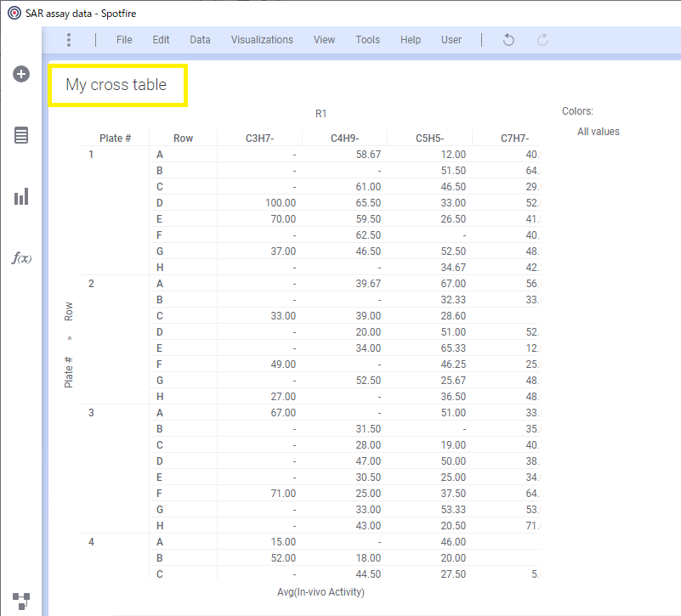Viewport: 681px width, 616px height.
Task: Click the My cross table title
Action: click(118, 85)
